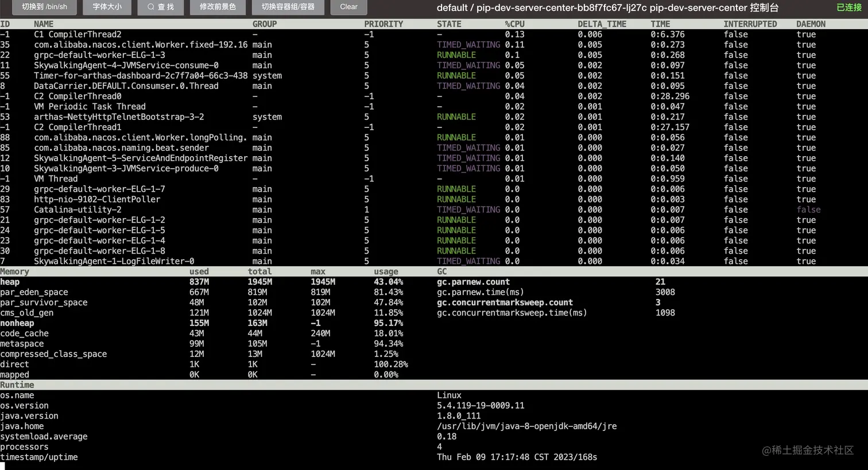This screenshot has height=470, width=868.
Task: Click thread SkywalkingAgent-1-LogFileWriter-0
Action: point(114,262)
